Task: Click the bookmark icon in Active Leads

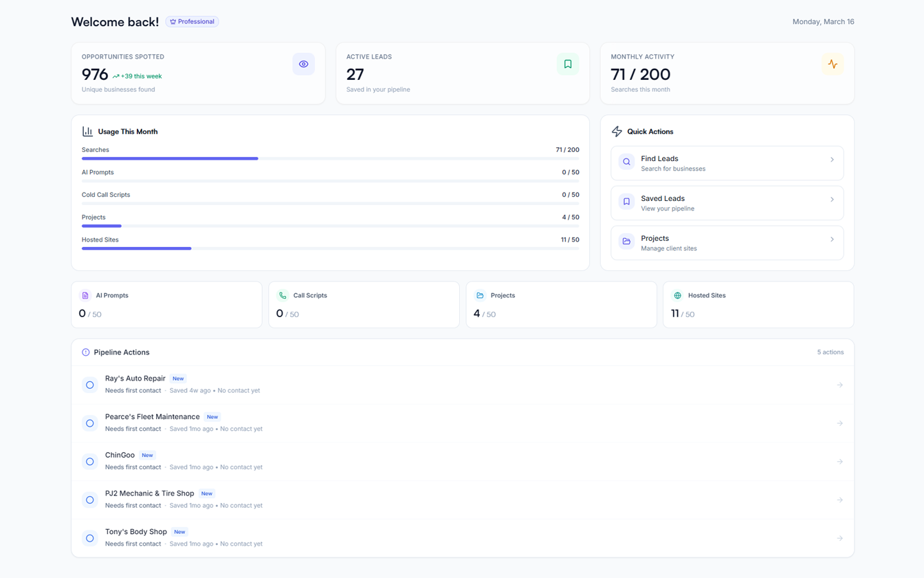Action: point(568,64)
